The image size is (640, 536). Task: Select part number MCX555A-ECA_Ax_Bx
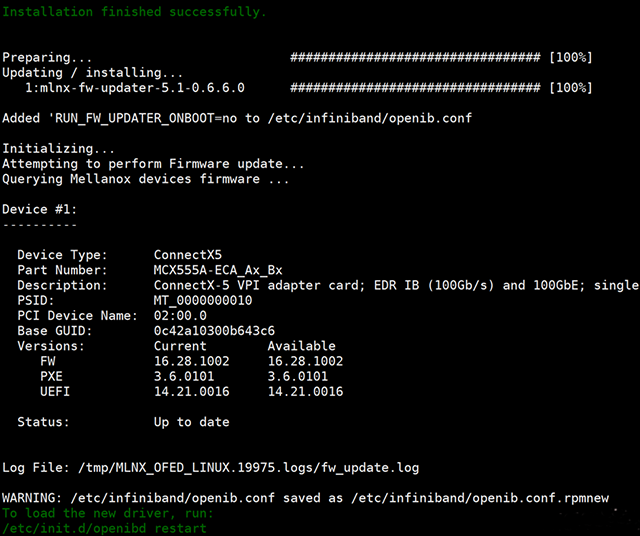218,270
